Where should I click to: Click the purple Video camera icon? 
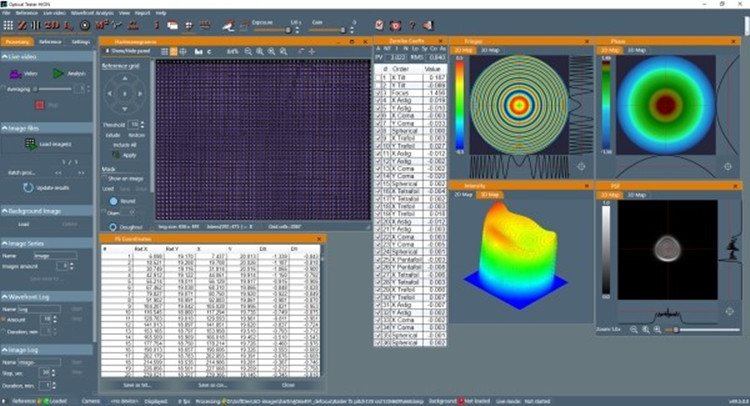click(15, 74)
